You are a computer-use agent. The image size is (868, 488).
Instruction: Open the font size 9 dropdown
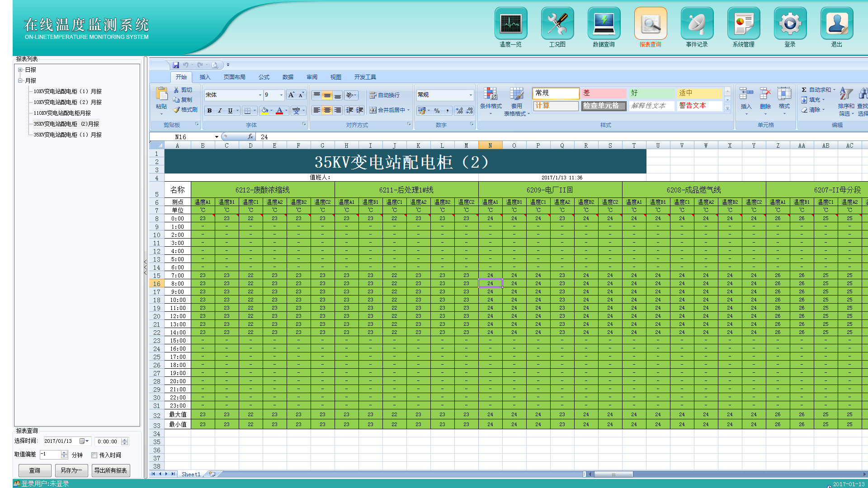(x=281, y=95)
